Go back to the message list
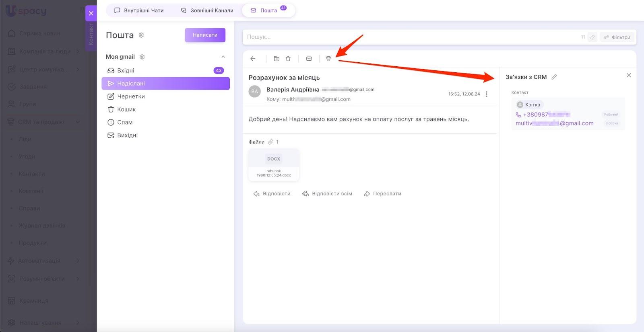This screenshot has width=644, height=332. [x=253, y=59]
